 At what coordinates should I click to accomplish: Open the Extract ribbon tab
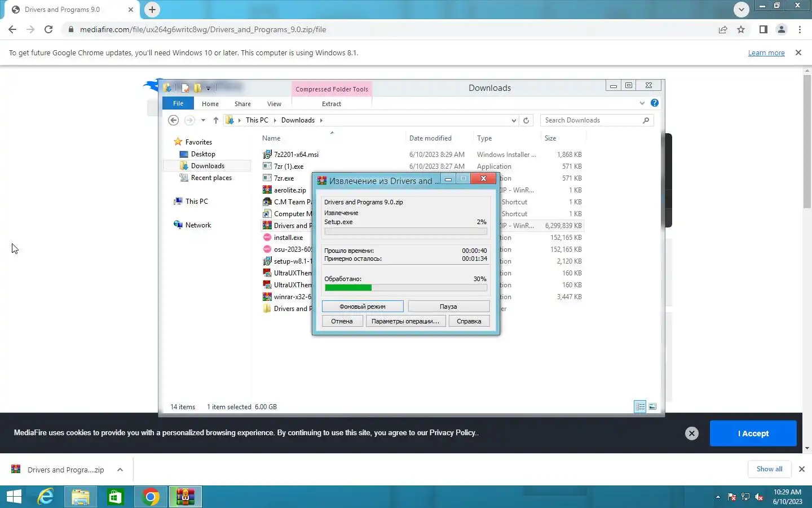click(332, 104)
